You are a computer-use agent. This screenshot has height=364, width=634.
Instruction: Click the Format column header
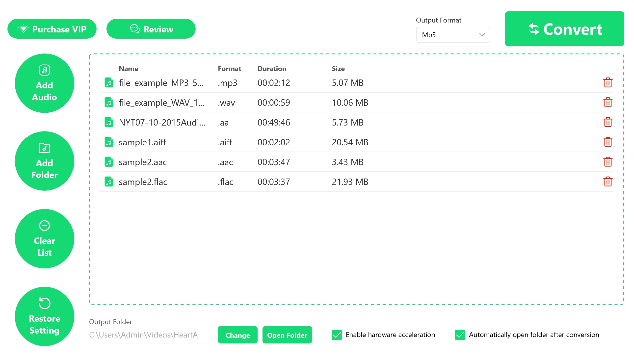230,69
